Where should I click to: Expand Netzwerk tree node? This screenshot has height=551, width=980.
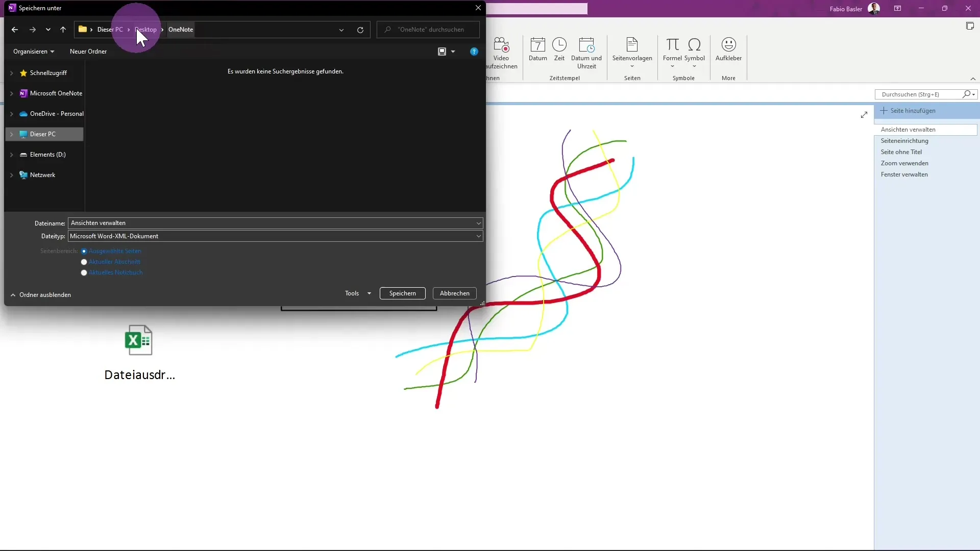pyautogui.click(x=12, y=175)
